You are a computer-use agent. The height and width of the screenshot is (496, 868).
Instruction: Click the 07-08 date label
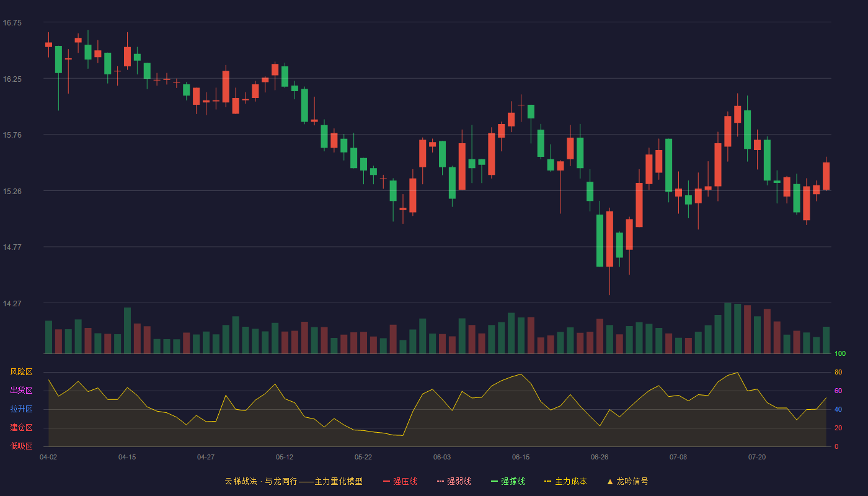click(678, 457)
